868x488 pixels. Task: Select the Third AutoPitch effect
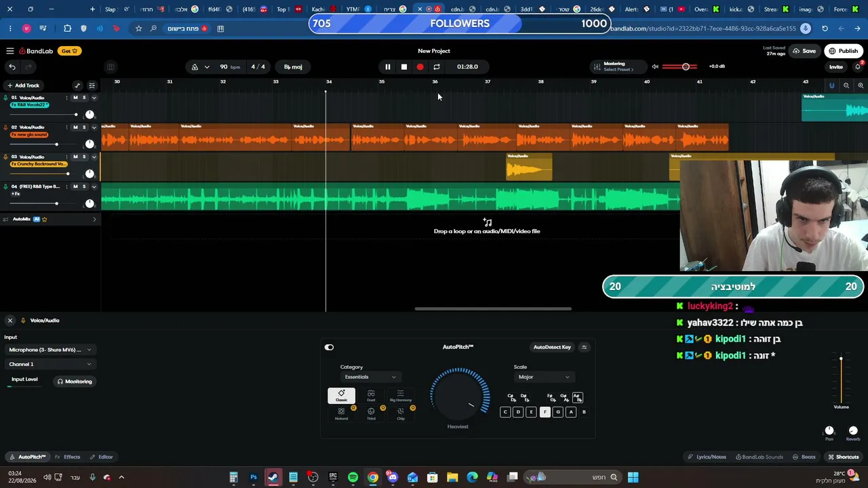click(x=371, y=413)
